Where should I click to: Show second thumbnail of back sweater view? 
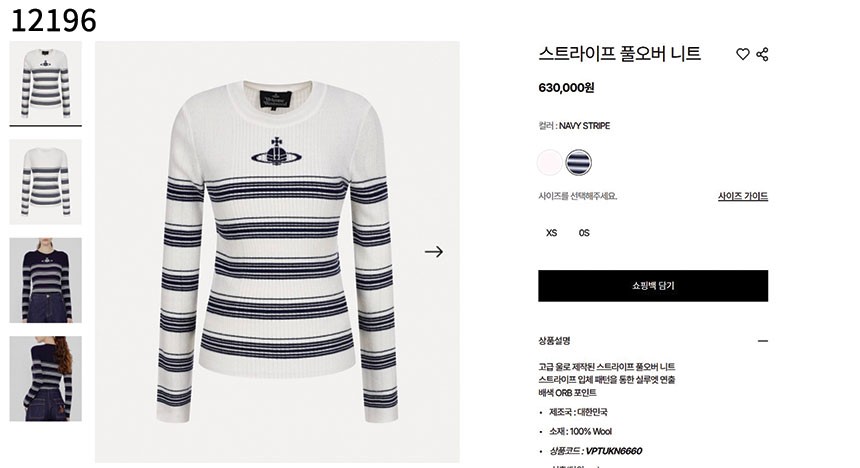pos(46,182)
